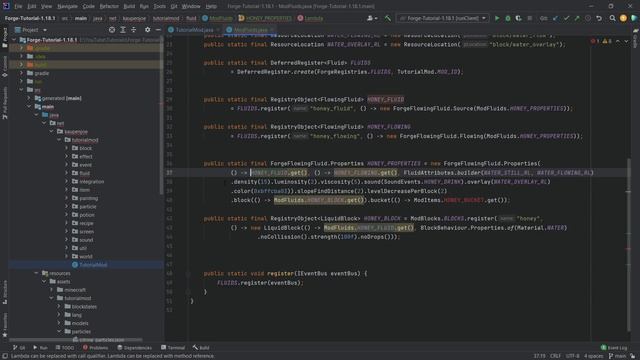Go to previous highlighted error arrow
The height and width of the screenshot is (360, 640).
click(x=618, y=41)
